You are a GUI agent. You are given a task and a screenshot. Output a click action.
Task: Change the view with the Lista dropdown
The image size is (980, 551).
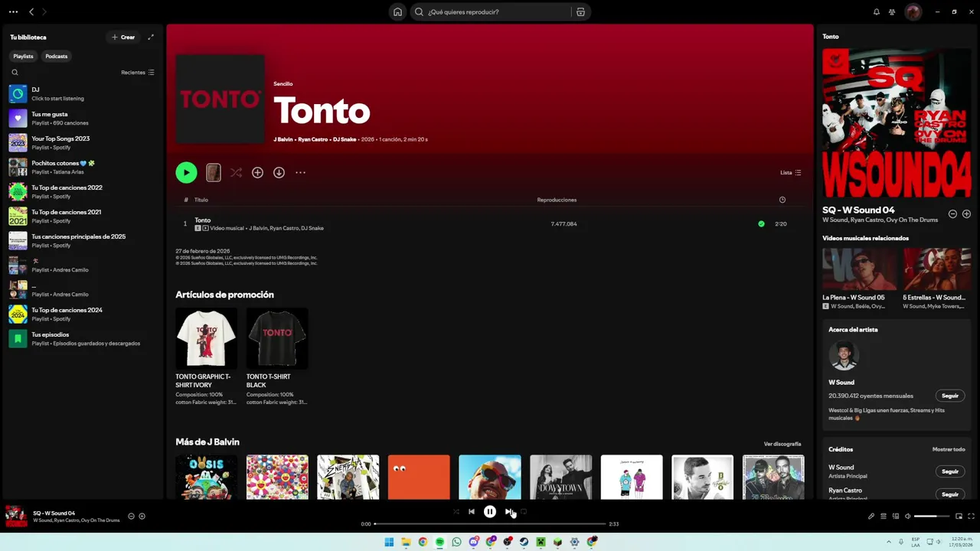[790, 172]
